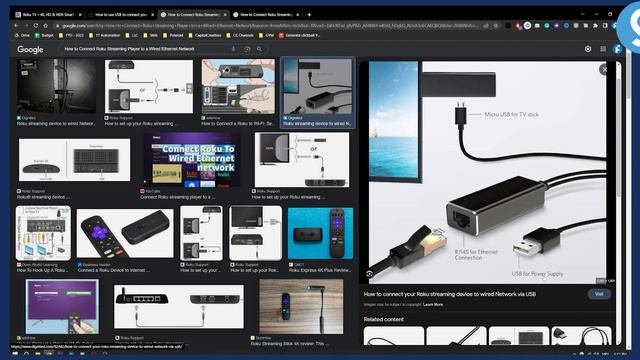This screenshot has height=360, width=640.
Task: Switch to 'How to use USB to connect' tab
Action: (x=120, y=15)
